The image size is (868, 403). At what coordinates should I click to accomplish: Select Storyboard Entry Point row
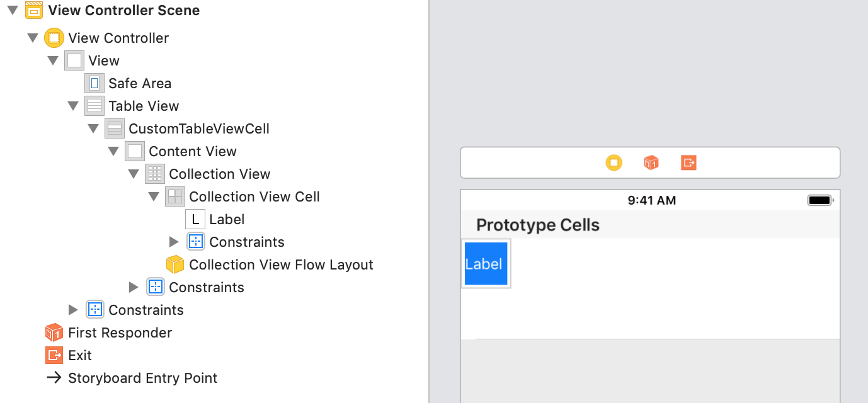pos(142,378)
